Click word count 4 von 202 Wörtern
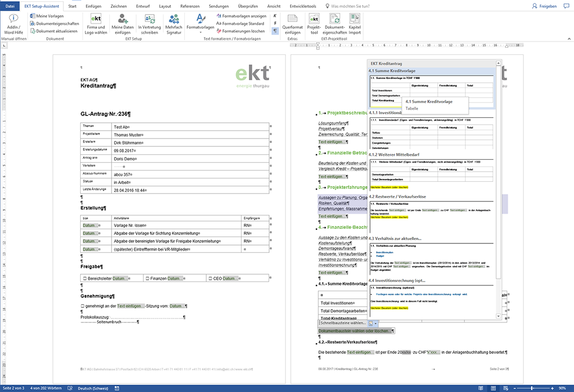Screen dimensions: 574x392 tap(46, 388)
